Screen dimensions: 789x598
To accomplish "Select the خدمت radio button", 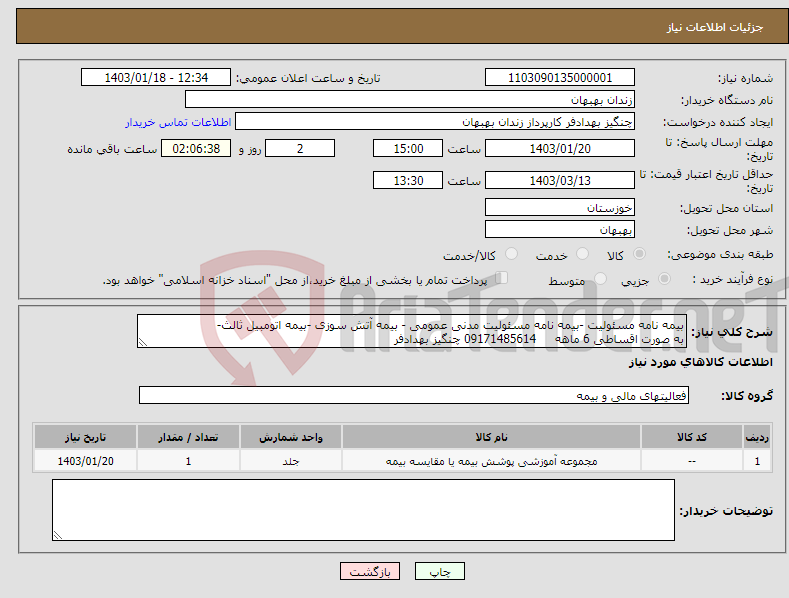I will 582,254.
